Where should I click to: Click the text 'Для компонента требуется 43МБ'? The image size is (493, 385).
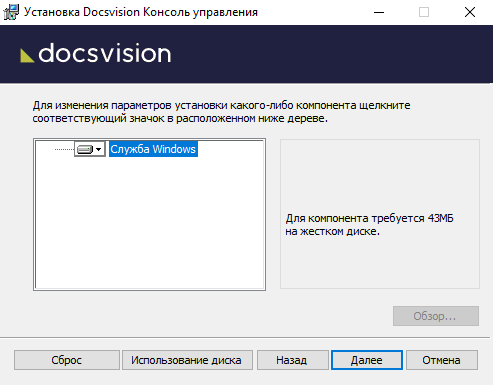point(369,218)
